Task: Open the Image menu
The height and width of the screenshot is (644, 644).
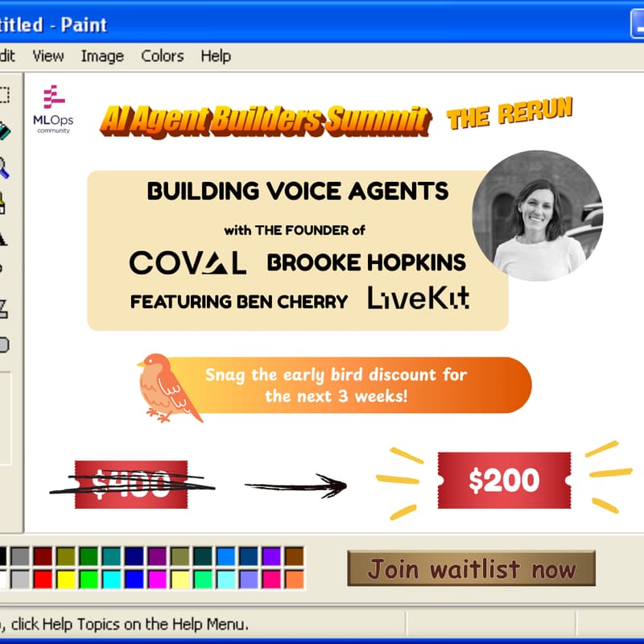Action: [102, 56]
